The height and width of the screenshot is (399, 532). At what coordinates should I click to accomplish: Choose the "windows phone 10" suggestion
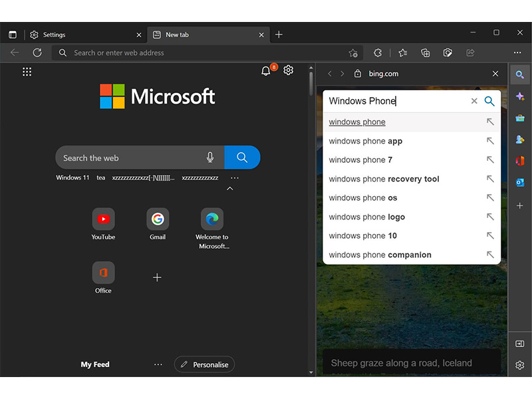(x=412, y=236)
